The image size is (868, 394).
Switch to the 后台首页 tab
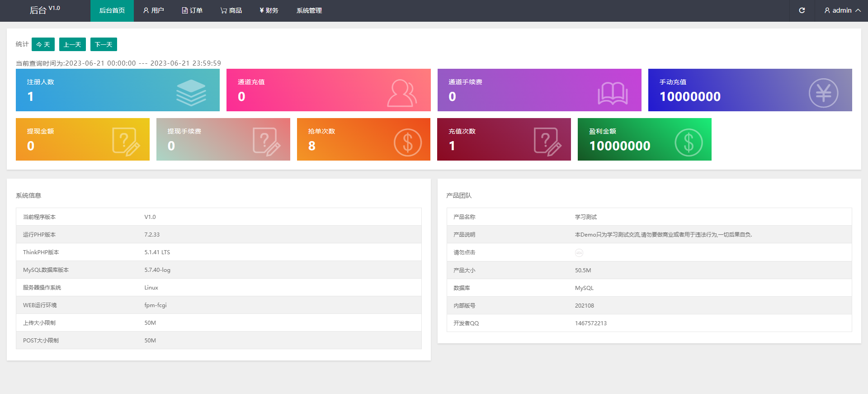[112, 10]
